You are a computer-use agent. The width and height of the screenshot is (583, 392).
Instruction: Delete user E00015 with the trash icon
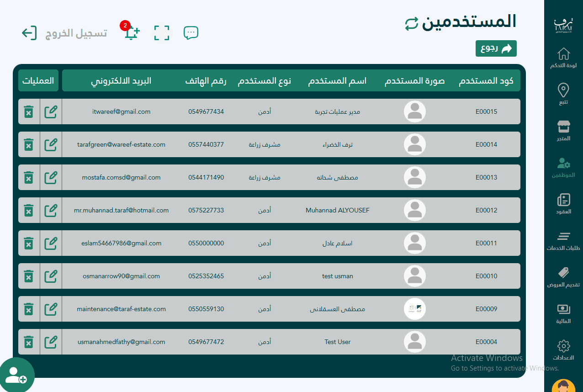(x=29, y=111)
